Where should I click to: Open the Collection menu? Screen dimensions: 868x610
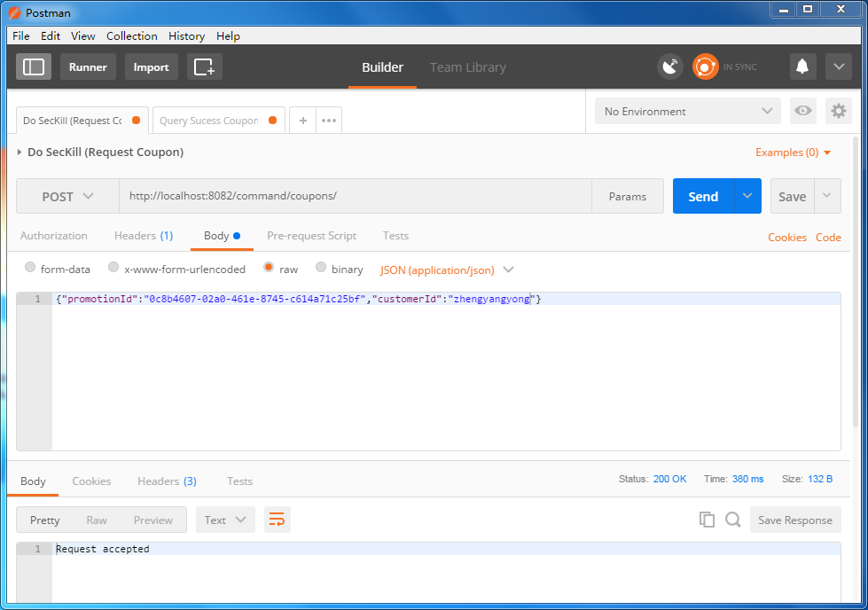coord(131,36)
